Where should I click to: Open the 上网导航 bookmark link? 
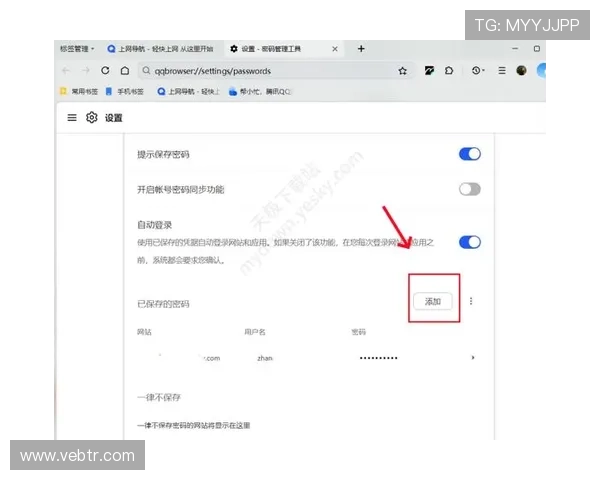188,91
